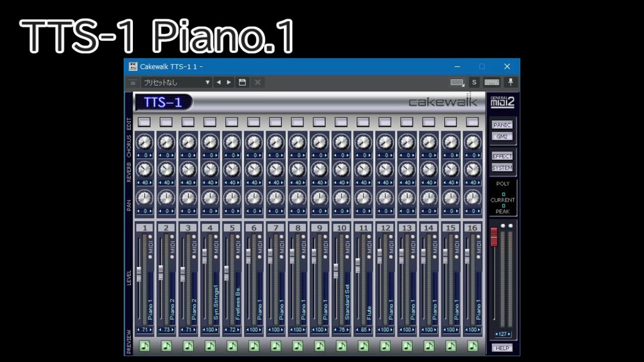
Task: Click the Reverb knob on channel 3
Action: click(x=188, y=170)
